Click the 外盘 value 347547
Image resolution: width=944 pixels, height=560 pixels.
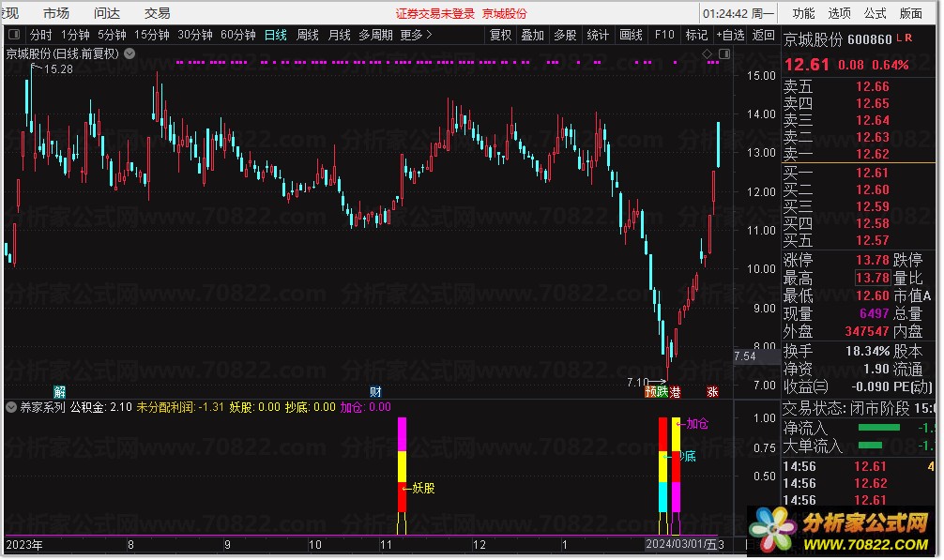point(867,331)
